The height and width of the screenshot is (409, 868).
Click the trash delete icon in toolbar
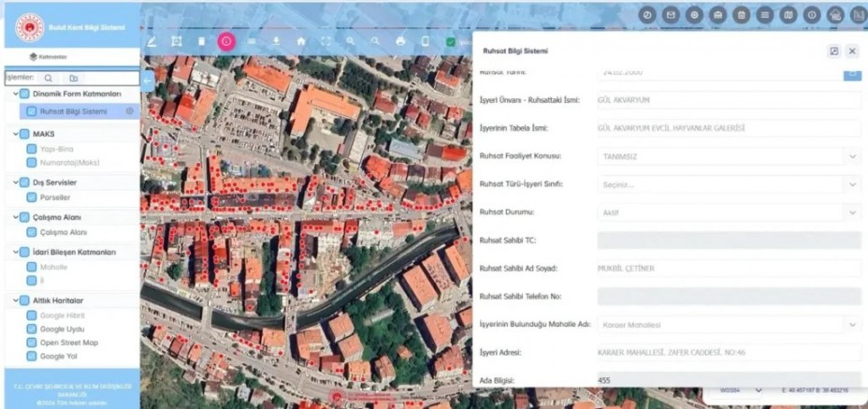(x=201, y=41)
